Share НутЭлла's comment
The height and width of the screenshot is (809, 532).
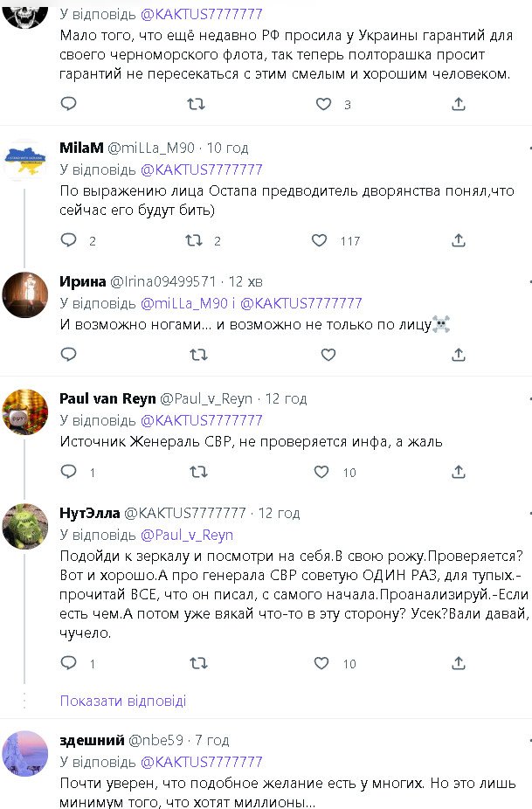pyautogui.click(x=459, y=663)
